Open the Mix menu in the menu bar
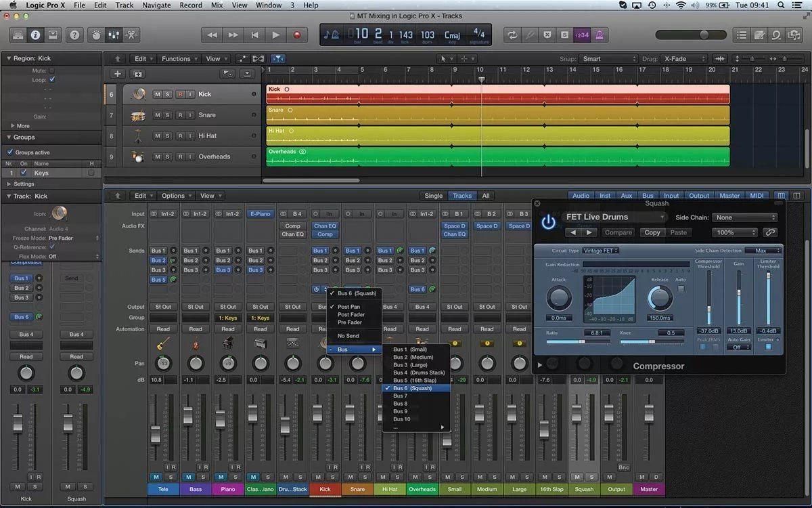 coord(217,5)
